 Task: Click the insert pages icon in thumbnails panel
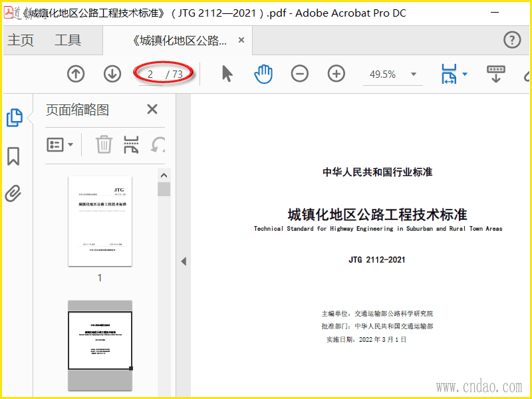pos(131,144)
